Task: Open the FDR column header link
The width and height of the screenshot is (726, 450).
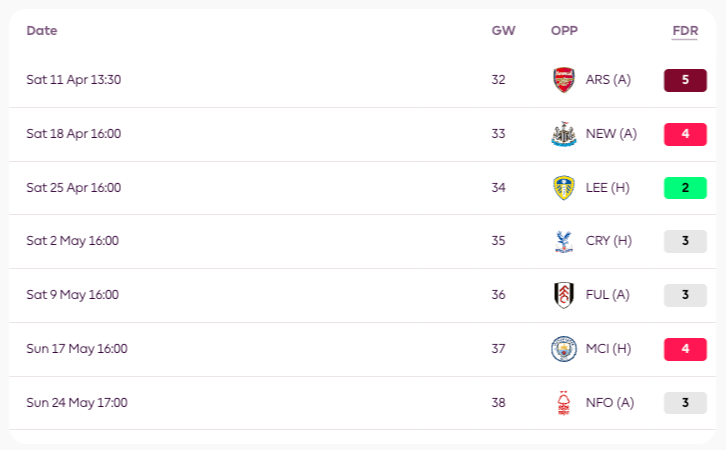Action: [x=685, y=31]
